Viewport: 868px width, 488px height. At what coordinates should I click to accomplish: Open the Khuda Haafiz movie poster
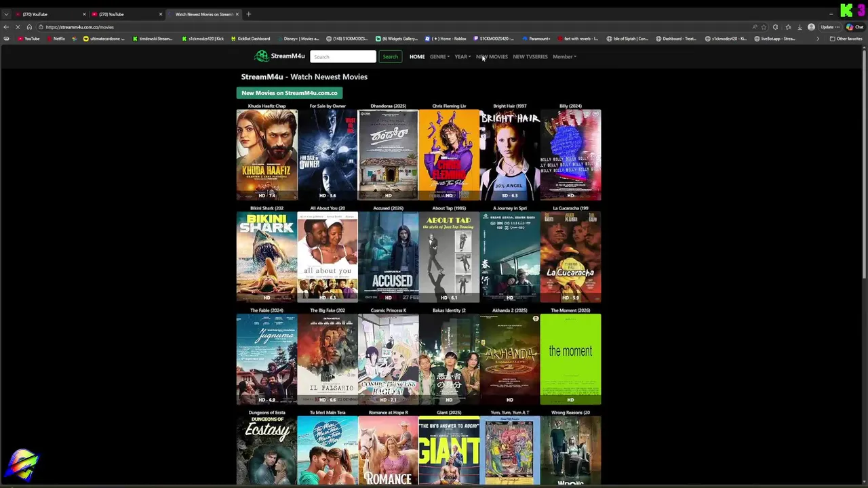267,155
